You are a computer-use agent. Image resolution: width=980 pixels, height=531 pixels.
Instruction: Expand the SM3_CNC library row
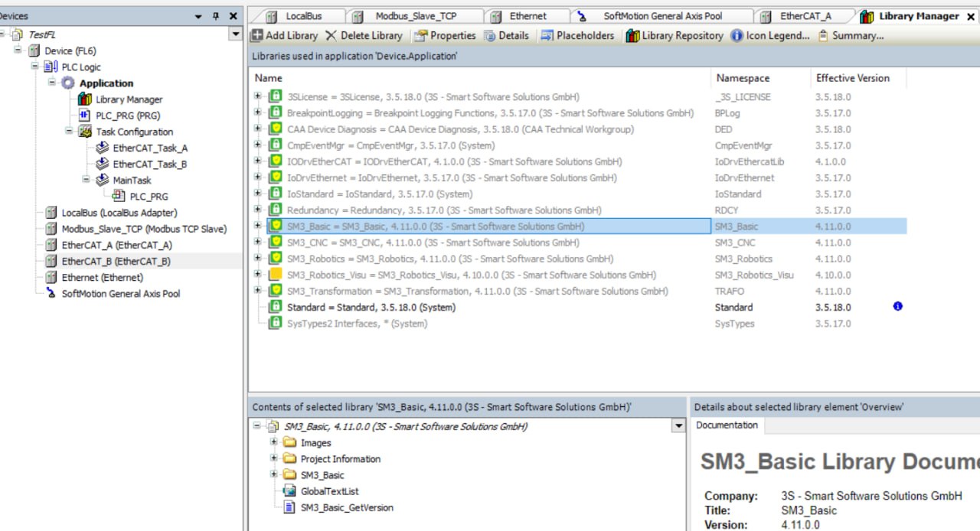pyautogui.click(x=258, y=243)
